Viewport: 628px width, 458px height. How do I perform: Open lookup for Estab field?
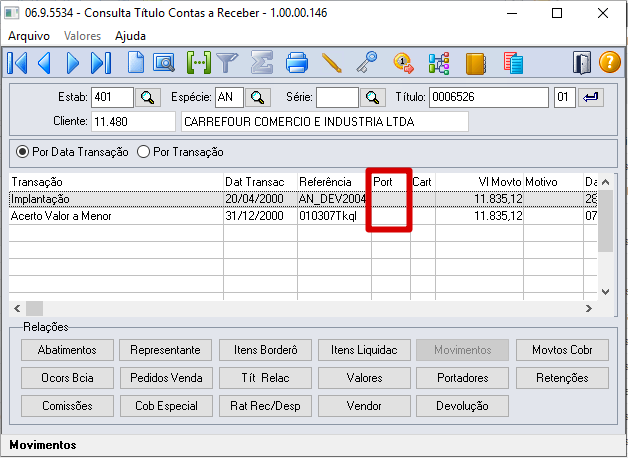point(148,97)
